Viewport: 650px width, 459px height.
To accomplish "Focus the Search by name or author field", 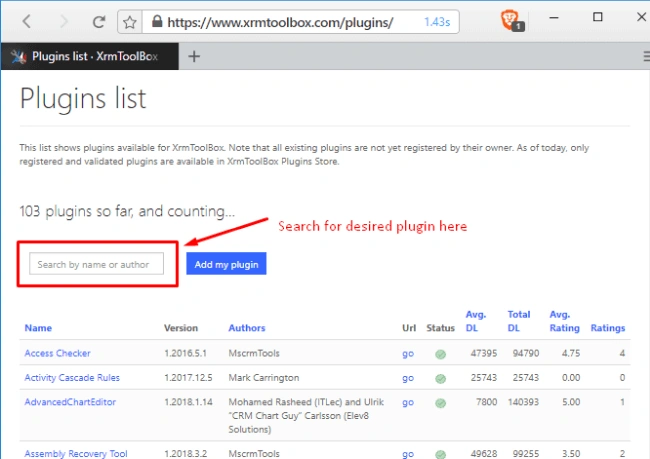I will [96, 264].
